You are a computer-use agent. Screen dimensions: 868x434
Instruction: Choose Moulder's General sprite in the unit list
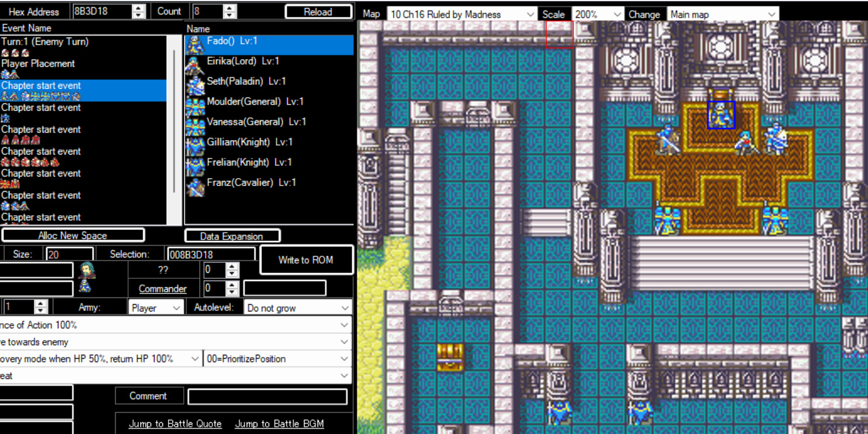[195, 106]
